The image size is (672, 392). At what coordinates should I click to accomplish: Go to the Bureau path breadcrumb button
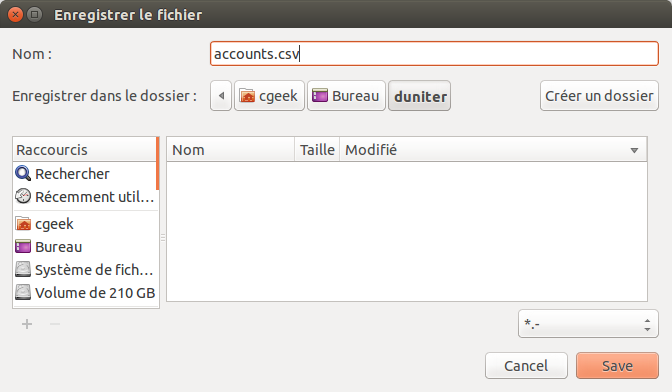tap(346, 96)
